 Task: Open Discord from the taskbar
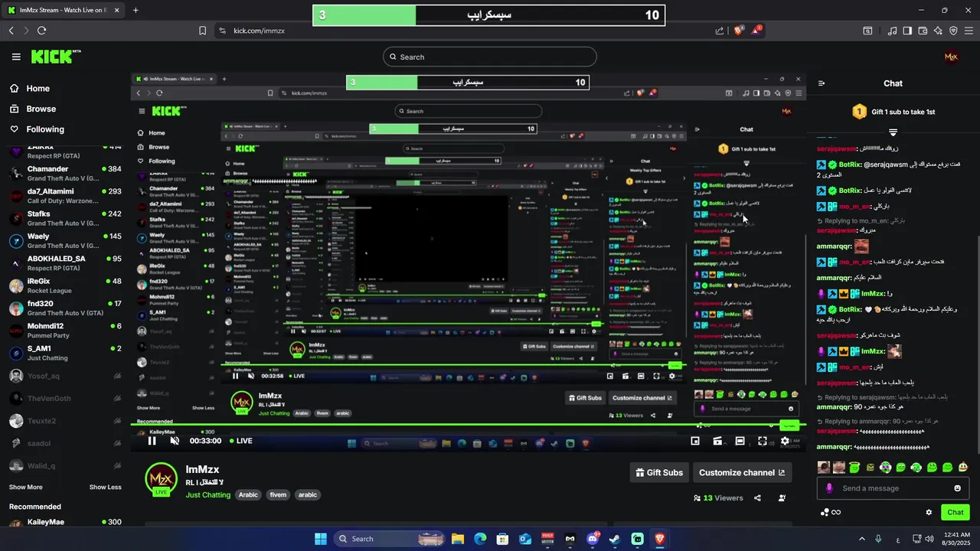click(x=593, y=539)
